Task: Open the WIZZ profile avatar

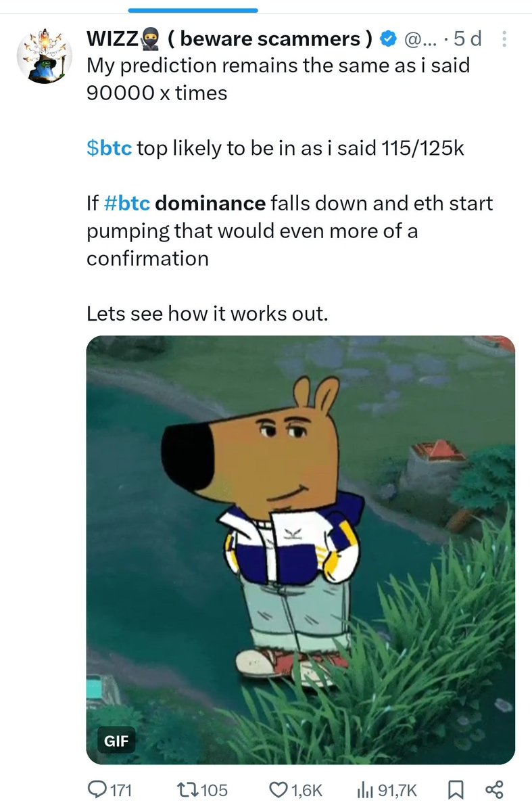Action: [x=45, y=56]
